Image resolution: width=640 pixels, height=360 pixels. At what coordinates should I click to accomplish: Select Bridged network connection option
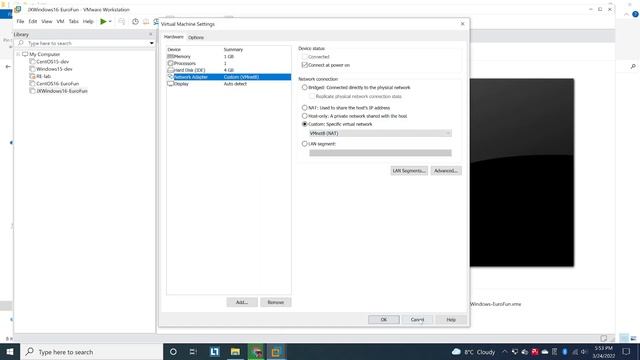click(304, 87)
